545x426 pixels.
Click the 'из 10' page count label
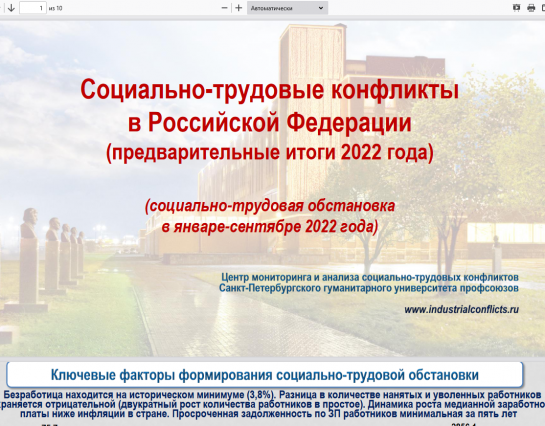coord(56,8)
